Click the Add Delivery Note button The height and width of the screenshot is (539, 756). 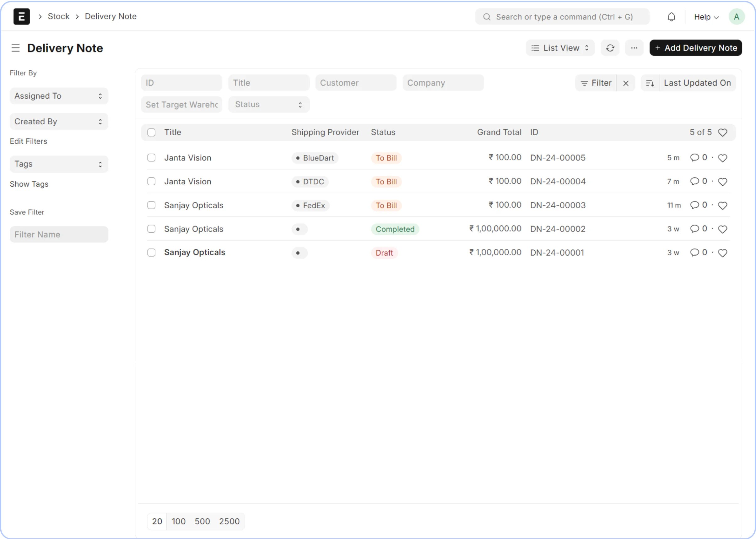tap(695, 48)
